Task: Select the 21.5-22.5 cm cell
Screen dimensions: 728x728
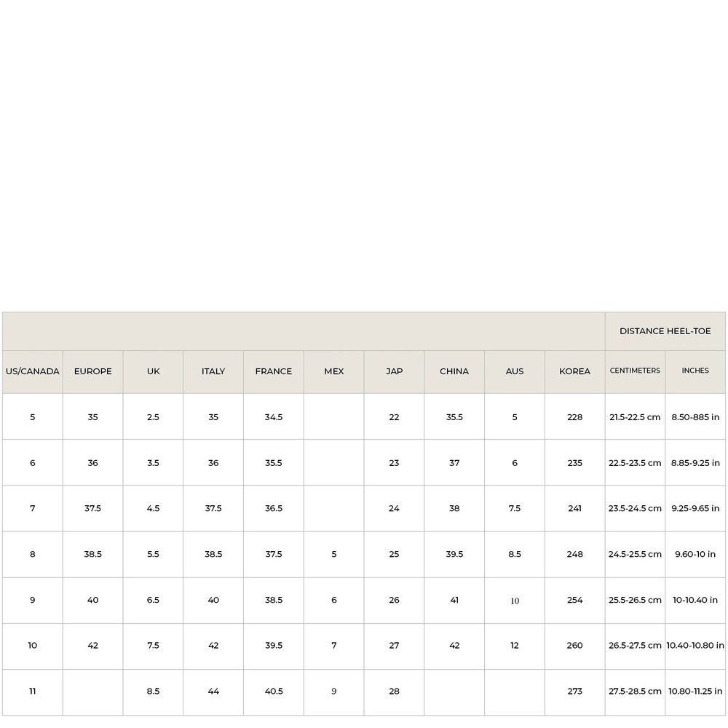Action: tap(635, 417)
